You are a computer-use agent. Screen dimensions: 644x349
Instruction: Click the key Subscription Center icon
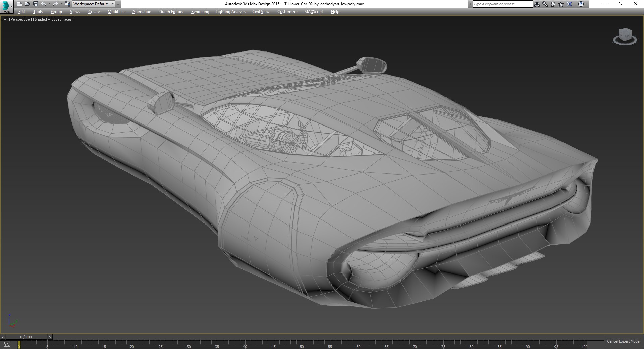point(545,4)
